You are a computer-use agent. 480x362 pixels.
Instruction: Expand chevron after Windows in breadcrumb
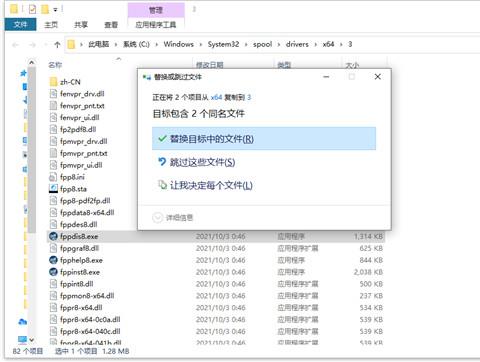pos(201,44)
